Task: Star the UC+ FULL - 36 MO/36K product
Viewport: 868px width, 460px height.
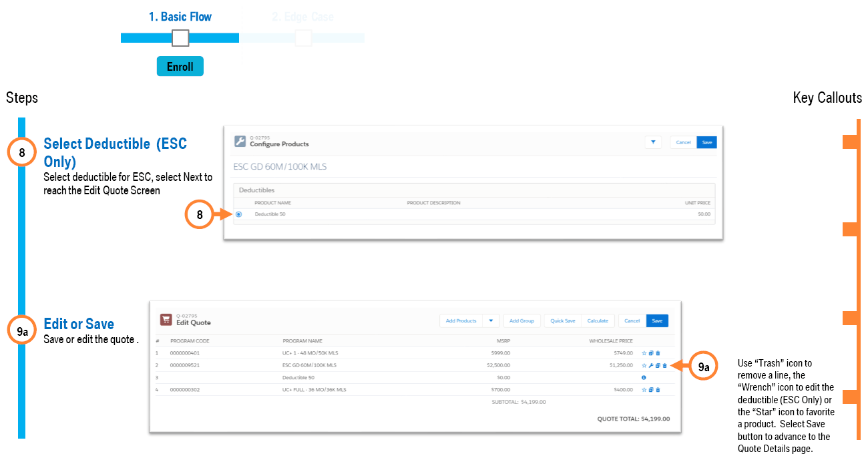Action: (644, 390)
